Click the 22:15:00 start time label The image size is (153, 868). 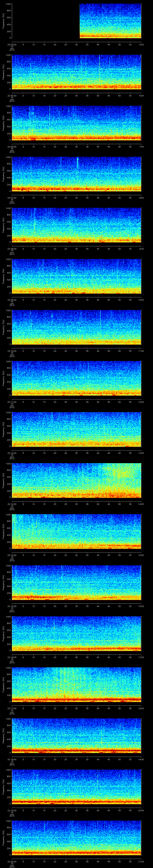12,606
